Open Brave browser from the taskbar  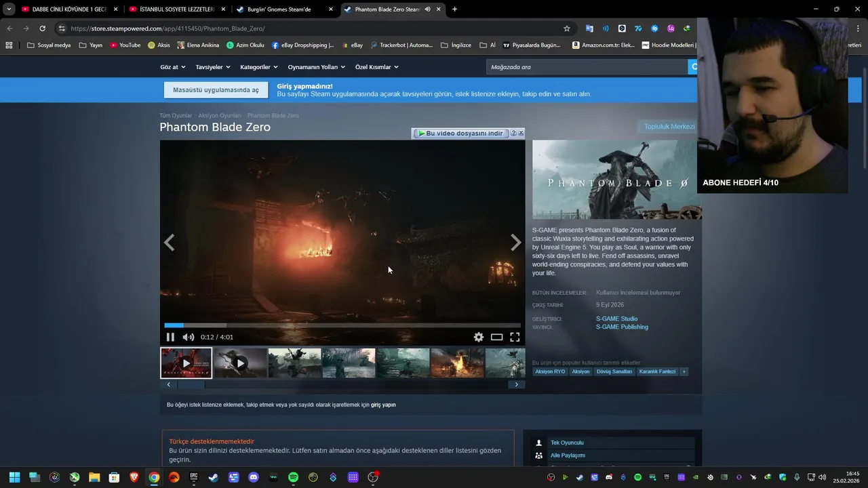coord(134,477)
